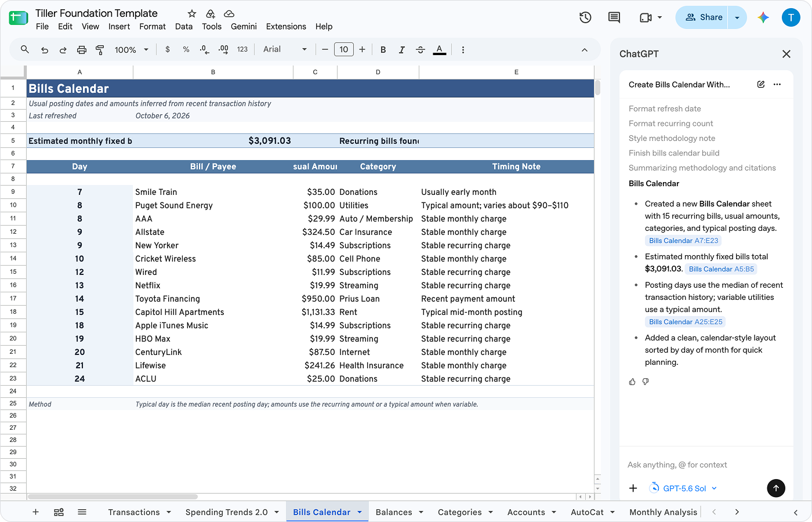Click the font size input field
This screenshot has width=812, height=522.
pos(343,50)
